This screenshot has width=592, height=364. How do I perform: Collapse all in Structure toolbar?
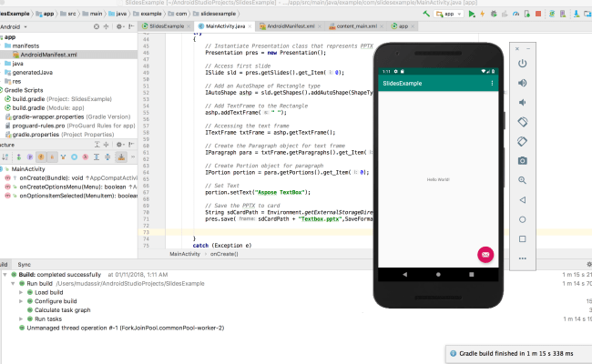(107, 157)
